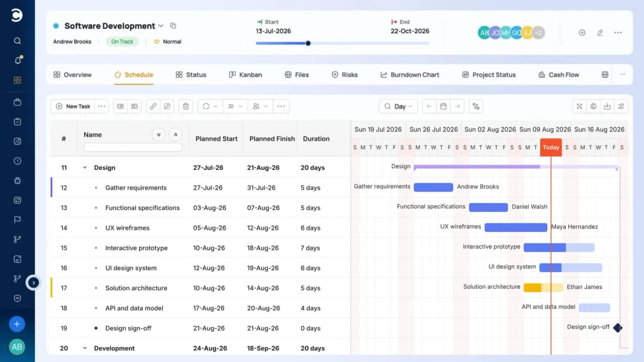Click the blue plus create button
The width and height of the screenshot is (644, 362).
[17, 324]
